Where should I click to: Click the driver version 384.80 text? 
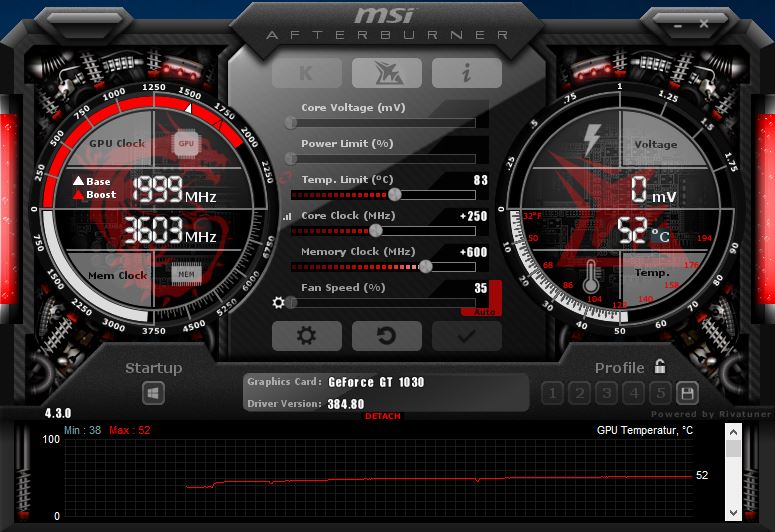tap(345, 404)
